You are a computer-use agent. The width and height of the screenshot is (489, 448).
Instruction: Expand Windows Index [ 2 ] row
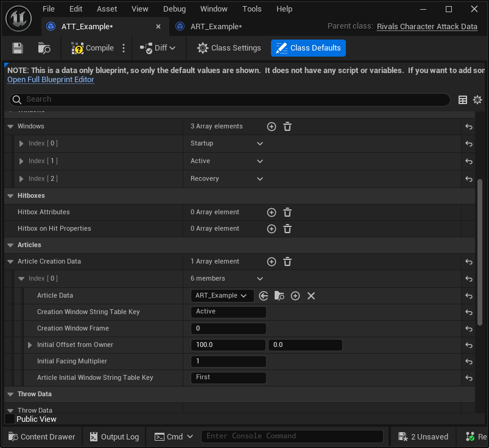pos(21,179)
